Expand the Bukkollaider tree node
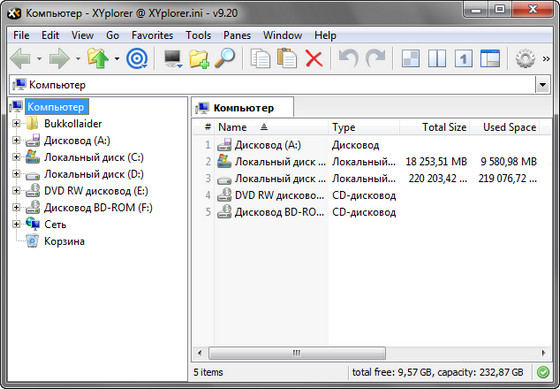This screenshot has width=560, height=389. click(16, 123)
